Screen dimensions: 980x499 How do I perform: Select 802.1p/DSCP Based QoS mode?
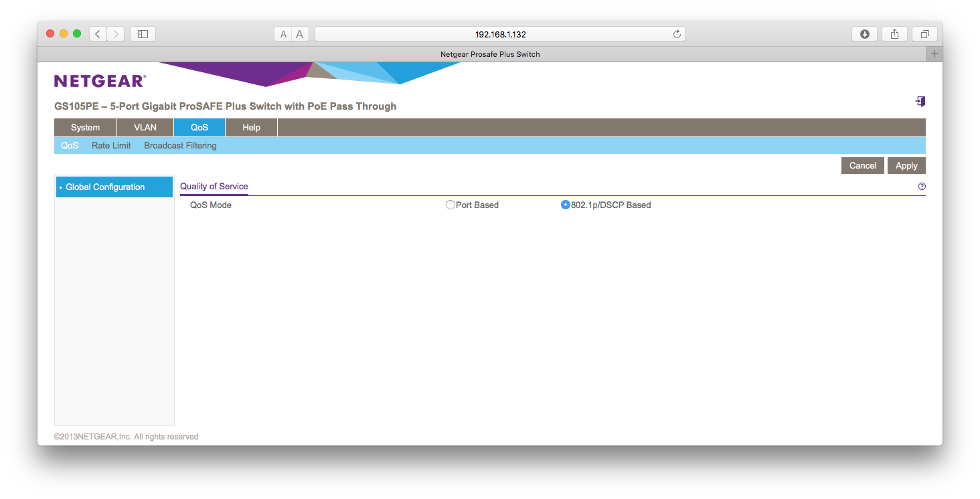click(x=566, y=205)
